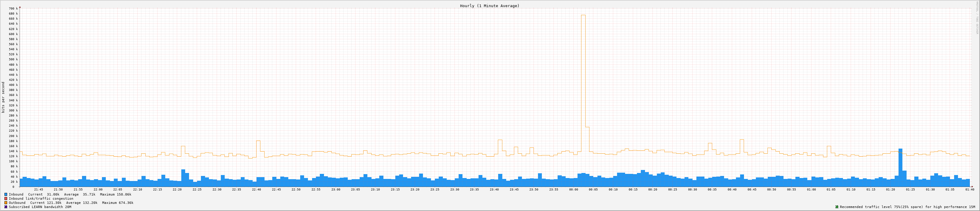Viewport: 980px width, 211px height.
Task: Click the bits per second axis title
Action: pyautogui.click(x=4, y=97)
